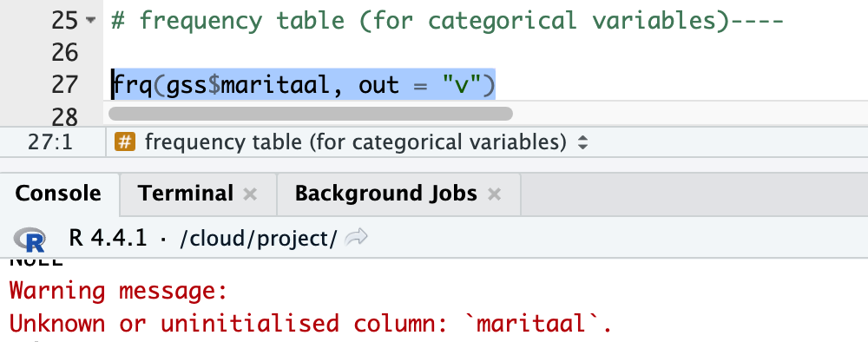Click the frequency table comment on line 25
Screen dimensions: 868x342
(x=447, y=21)
